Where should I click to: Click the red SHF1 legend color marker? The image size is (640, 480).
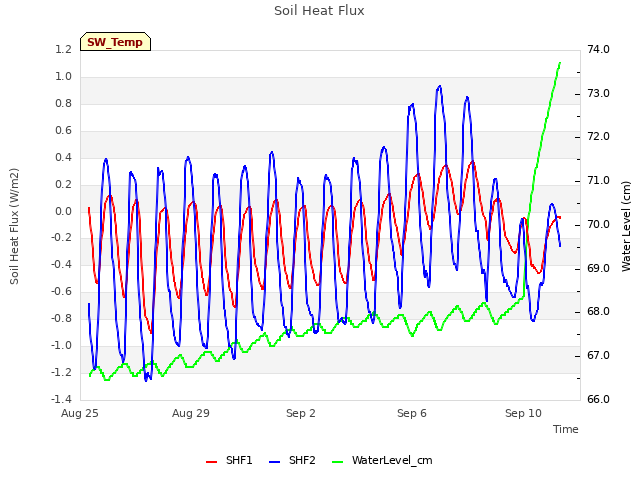[211, 462]
